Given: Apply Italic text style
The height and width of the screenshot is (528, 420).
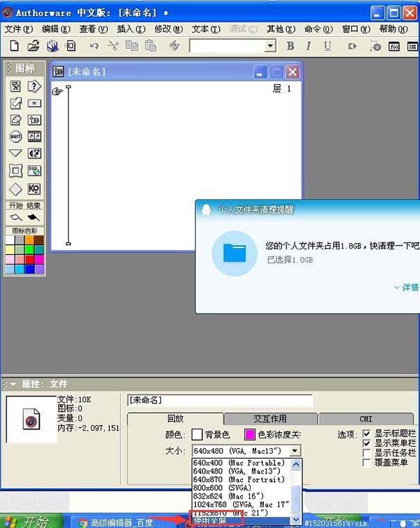Looking at the screenshot, I should pyautogui.click(x=309, y=46).
